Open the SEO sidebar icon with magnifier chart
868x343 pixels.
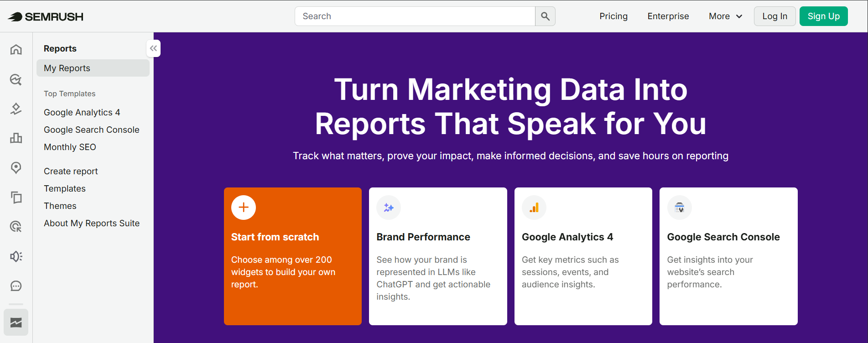pyautogui.click(x=16, y=79)
